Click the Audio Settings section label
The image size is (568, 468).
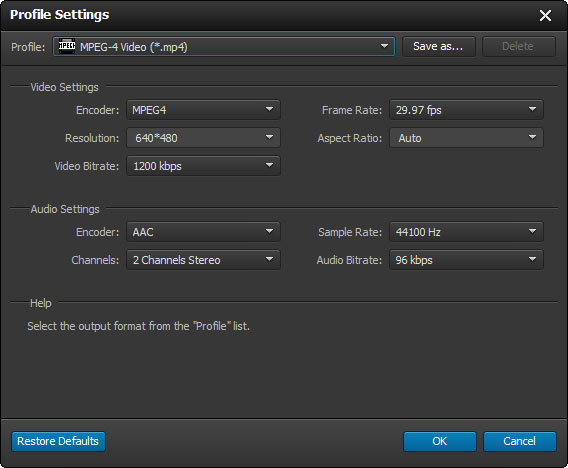[x=65, y=209]
